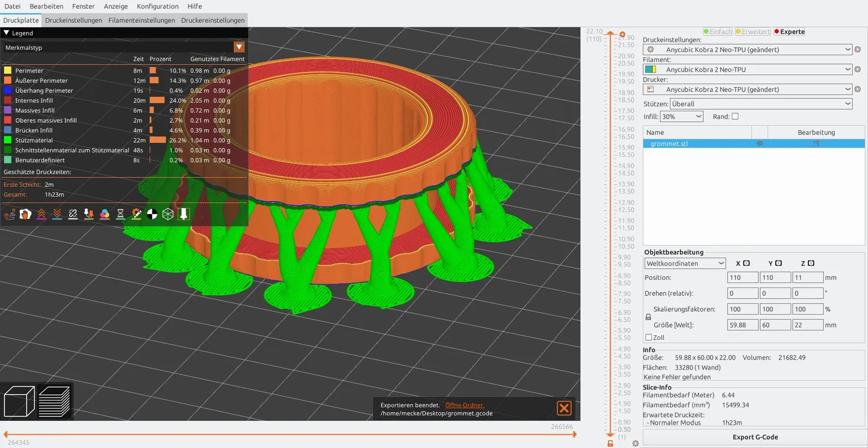
Task: Select grommet.stl in object list
Action: (754, 144)
